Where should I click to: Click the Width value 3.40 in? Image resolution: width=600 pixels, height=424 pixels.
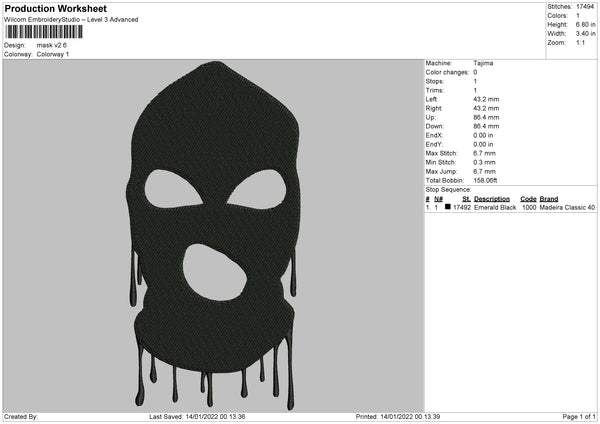point(585,34)
